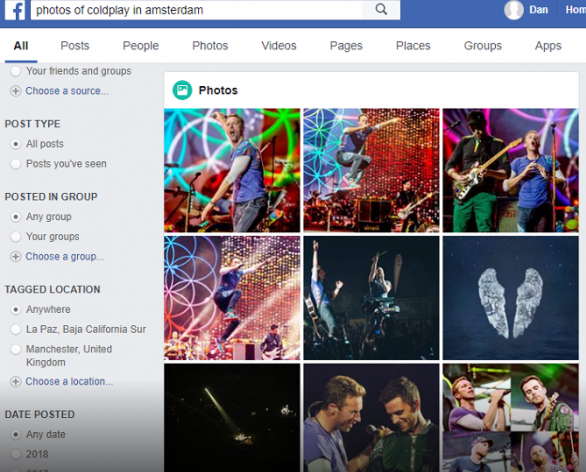Open photo of jump with circular pattern backdrop

pos(232,298)
